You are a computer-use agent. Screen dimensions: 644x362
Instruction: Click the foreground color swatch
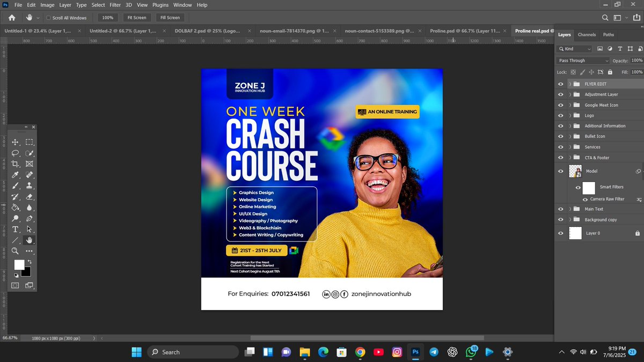tap(19, 264)
